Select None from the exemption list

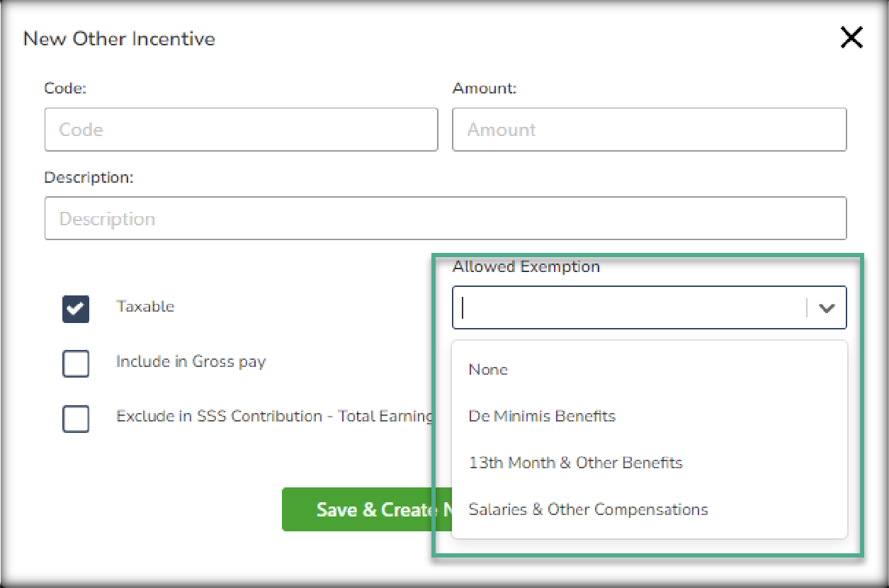[488, 370]
